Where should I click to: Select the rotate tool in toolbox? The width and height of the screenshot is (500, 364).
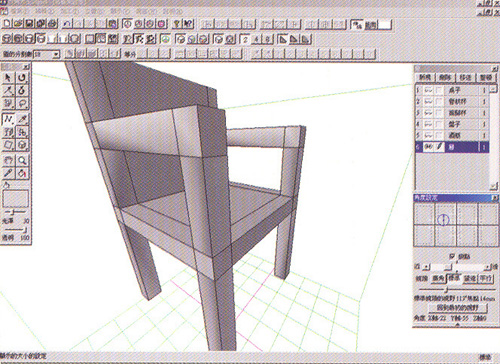[22, 77]
